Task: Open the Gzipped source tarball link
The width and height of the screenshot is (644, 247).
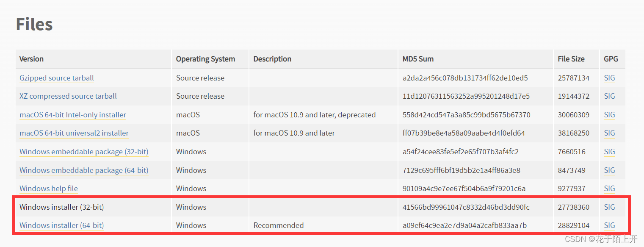Action: (x=56, y=78)
